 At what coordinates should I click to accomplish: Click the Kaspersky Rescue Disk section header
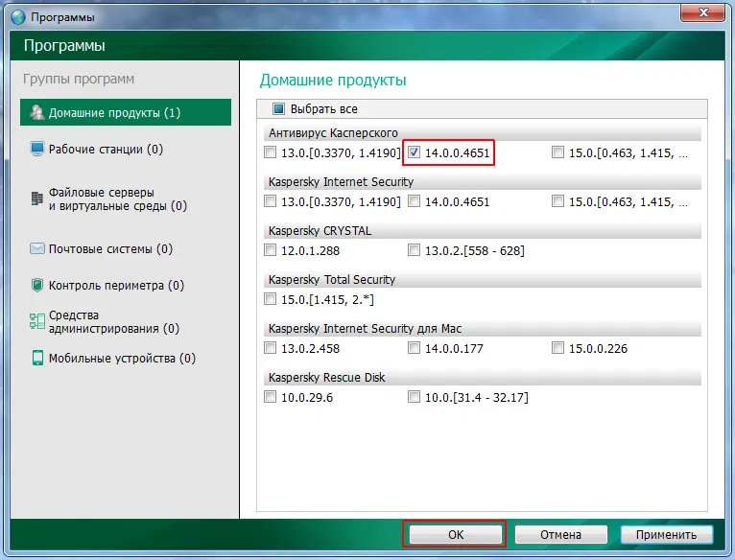click(482, 377)
